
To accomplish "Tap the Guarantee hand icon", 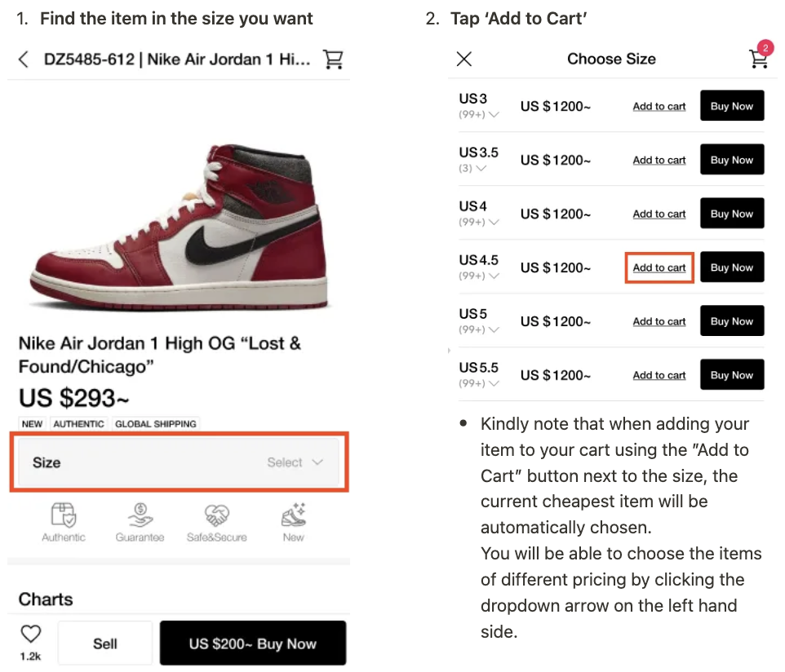I will (140, 515).
